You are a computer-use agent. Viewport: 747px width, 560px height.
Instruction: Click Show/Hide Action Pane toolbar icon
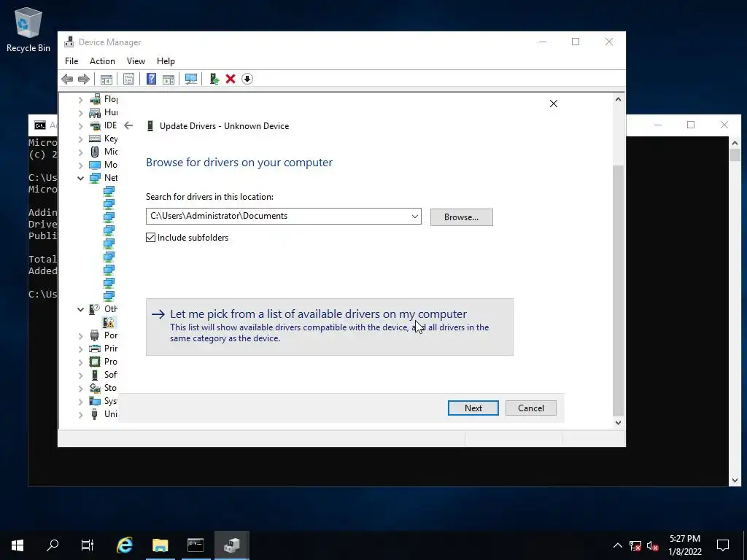click(x=169, y=79)
